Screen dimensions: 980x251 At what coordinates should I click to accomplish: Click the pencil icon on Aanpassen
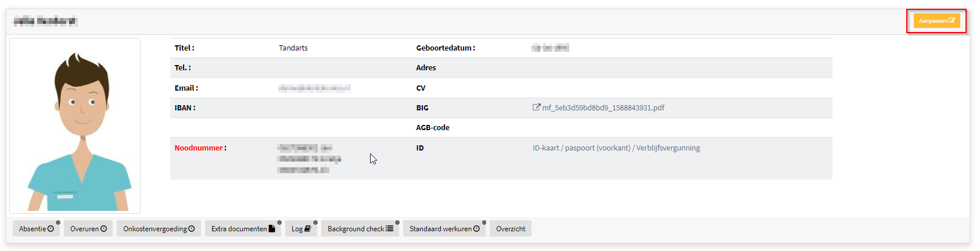coord(952,21)
